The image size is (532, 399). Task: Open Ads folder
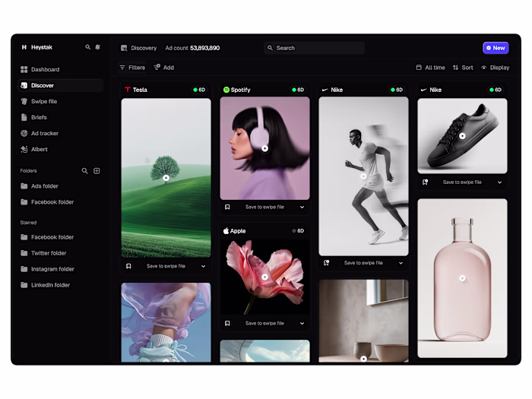60,186
